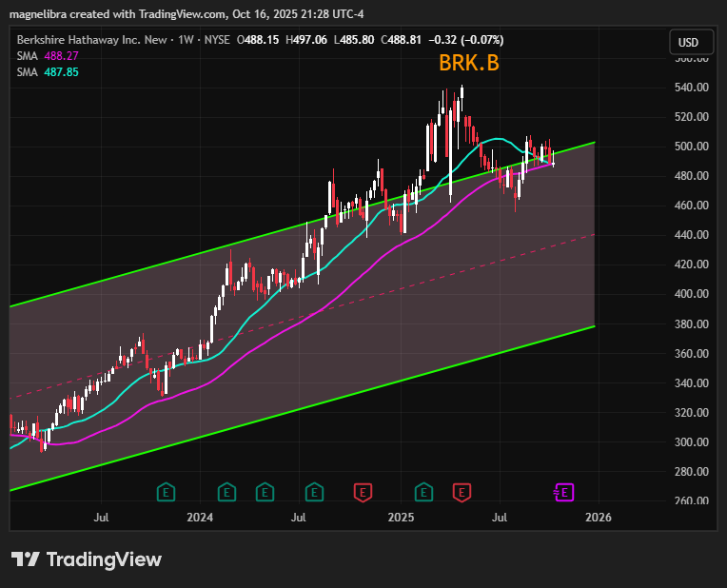Click the magnelibra snapshot header text
This screenshot has width=727, height=588.
(187, 14)
